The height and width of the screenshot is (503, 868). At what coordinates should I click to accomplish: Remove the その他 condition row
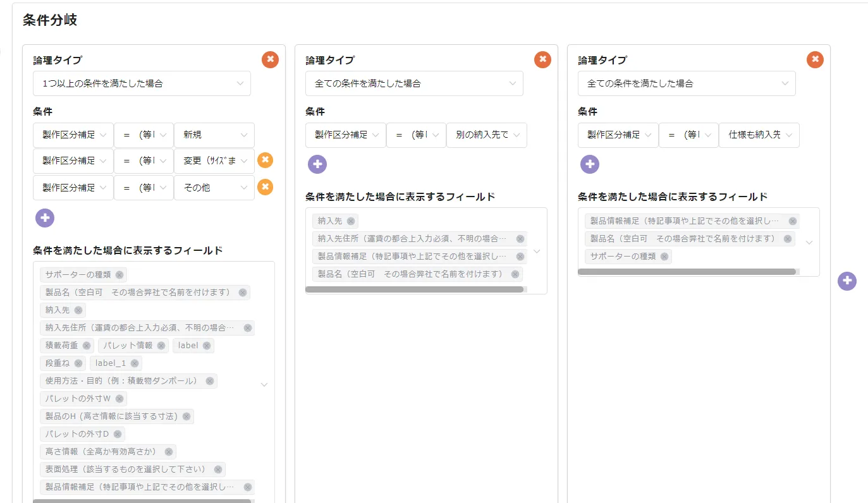click(265, 187)
